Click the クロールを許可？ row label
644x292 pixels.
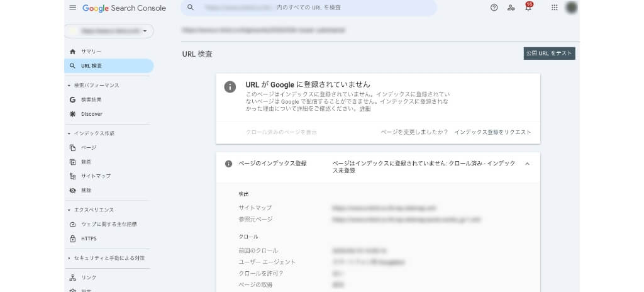[261, 274]
